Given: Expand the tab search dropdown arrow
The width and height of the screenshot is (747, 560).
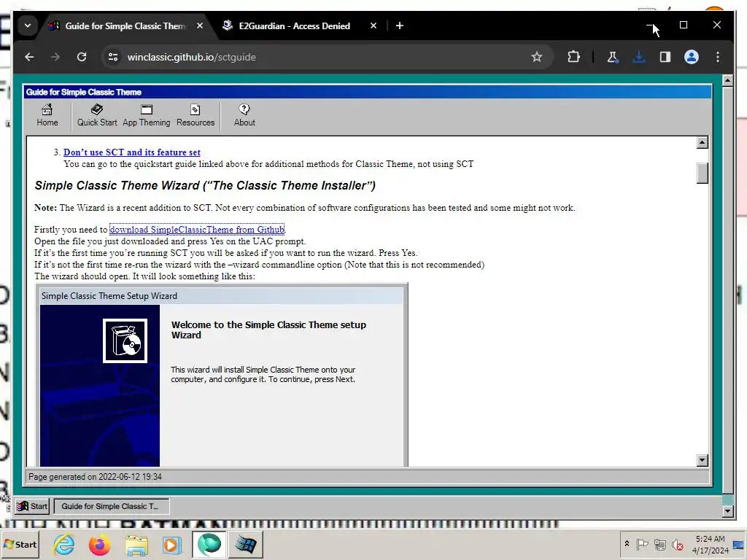Looking at the screenshot, I should click(x=28, y=26).
